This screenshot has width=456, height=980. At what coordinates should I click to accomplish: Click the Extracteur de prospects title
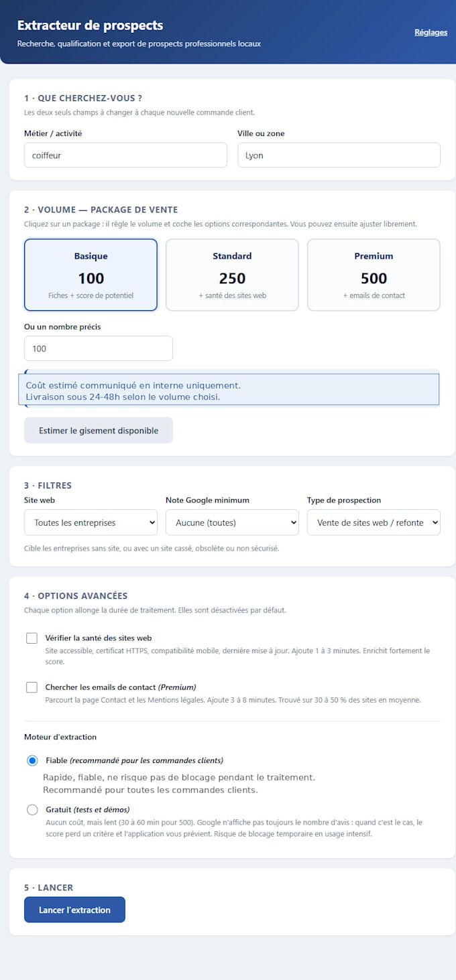[x=90, y=25]
